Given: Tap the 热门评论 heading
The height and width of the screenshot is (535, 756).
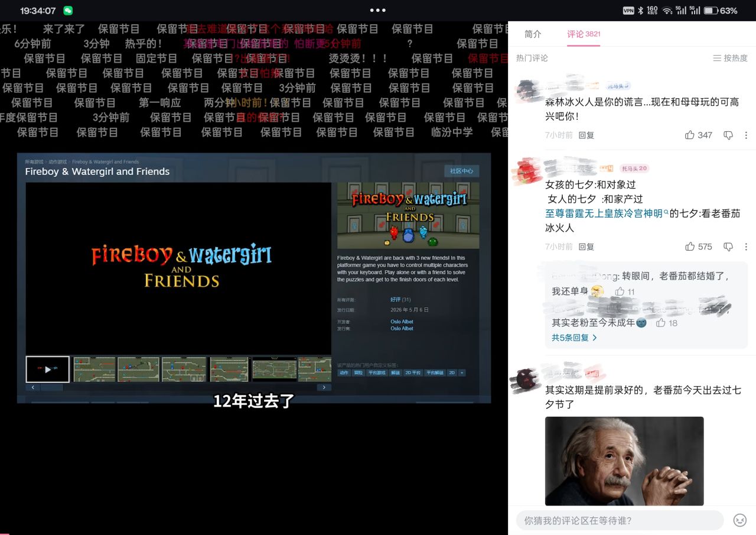Looking at the screenshot, I should 532,58.
